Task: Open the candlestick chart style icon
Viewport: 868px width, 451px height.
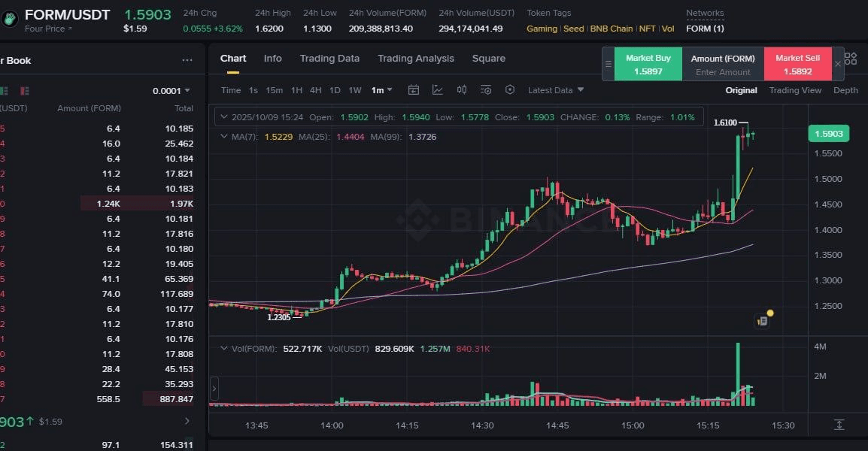Action: coord(462,90)
